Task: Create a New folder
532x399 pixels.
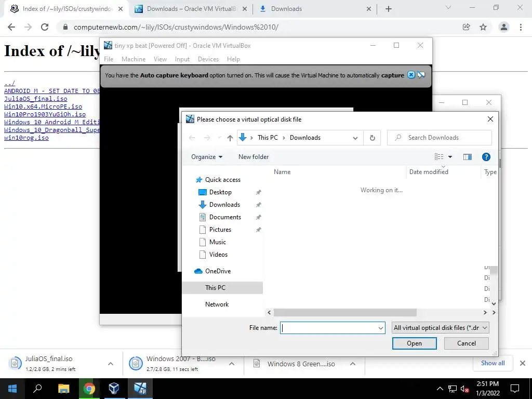Action: (254, 157)
